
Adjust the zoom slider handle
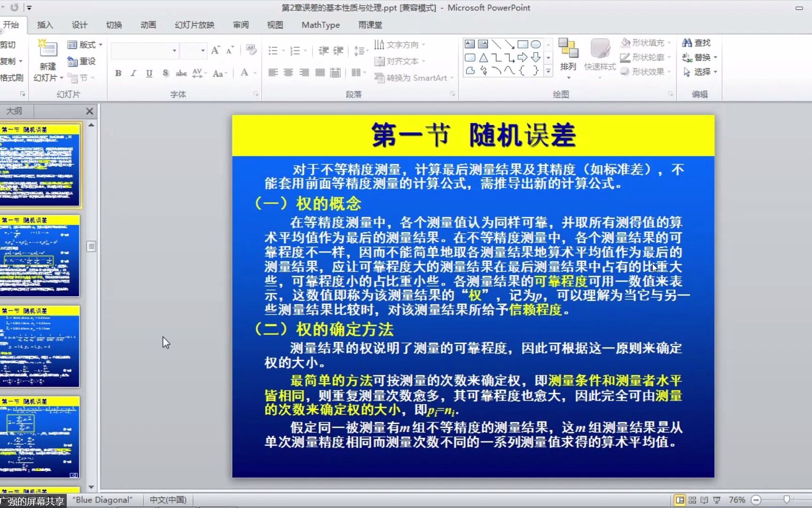point(787,500)
